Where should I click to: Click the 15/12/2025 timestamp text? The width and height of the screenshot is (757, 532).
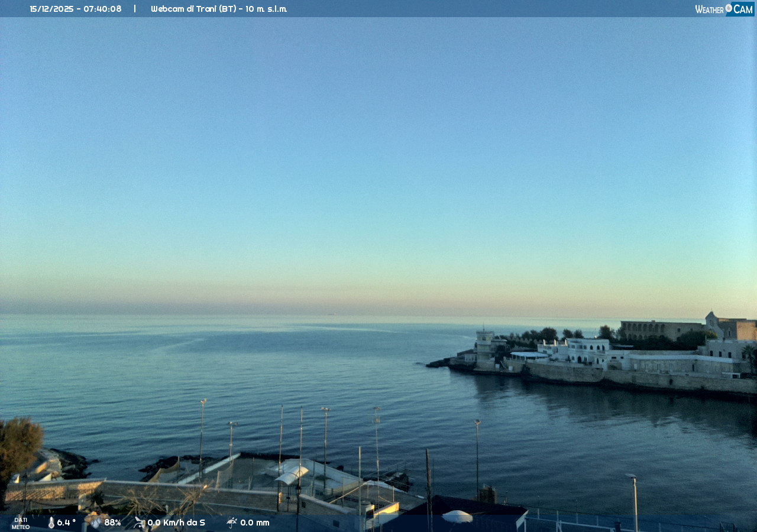tap(75, 9)
